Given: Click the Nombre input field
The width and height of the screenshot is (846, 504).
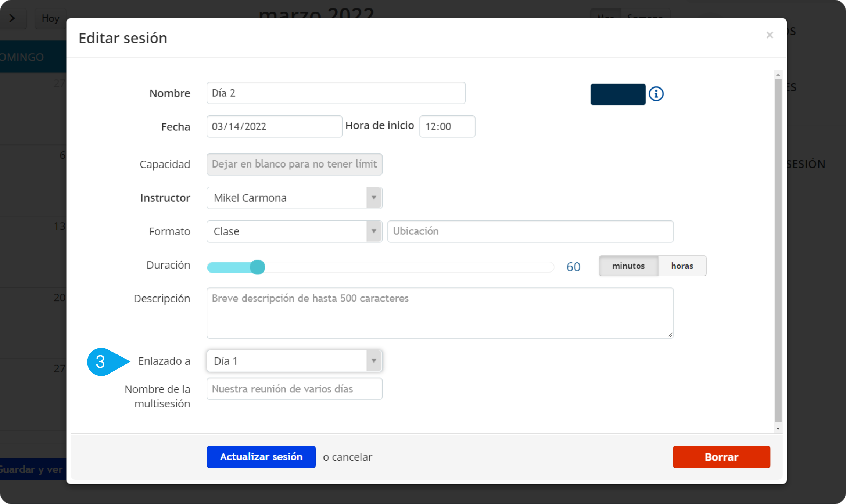Looking at the screenshot, I should tap(336, 93).
